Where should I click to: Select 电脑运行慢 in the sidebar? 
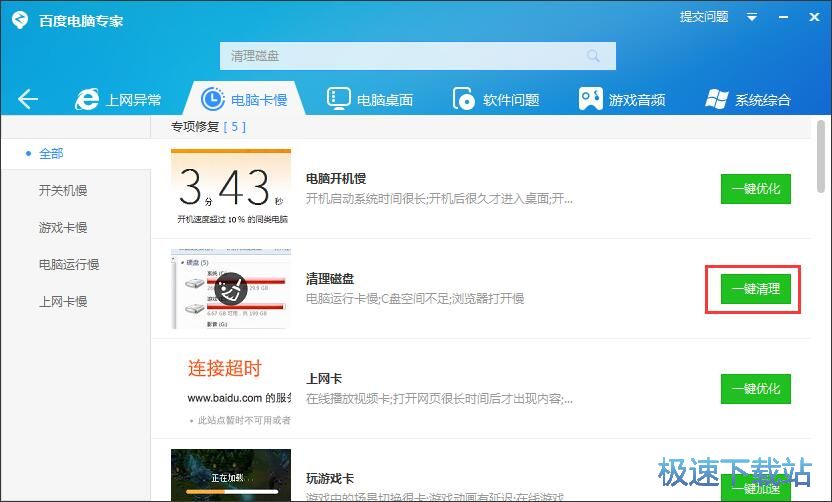click(x=69, y=265)
